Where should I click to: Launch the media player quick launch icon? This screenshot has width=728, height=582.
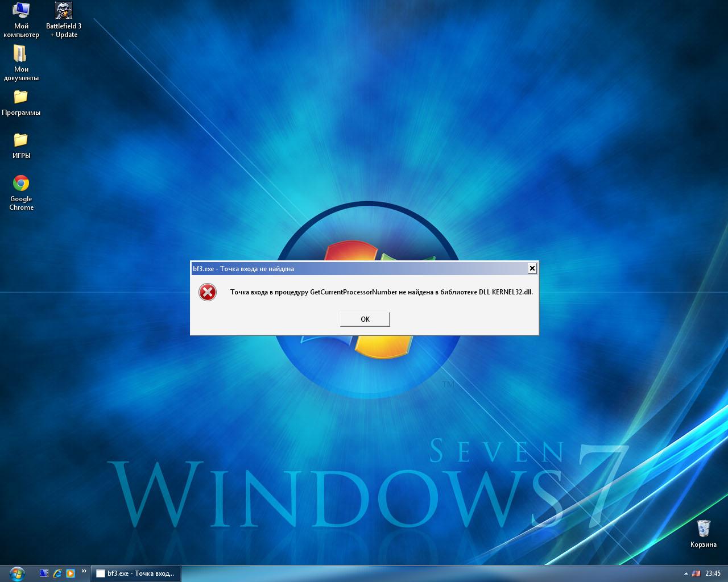[71, 573]
